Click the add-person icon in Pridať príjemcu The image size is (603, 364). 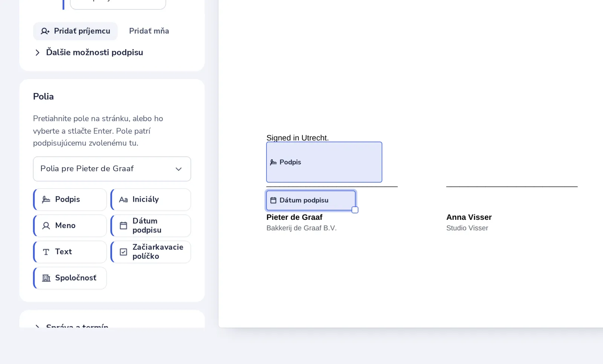coord(45,31)
